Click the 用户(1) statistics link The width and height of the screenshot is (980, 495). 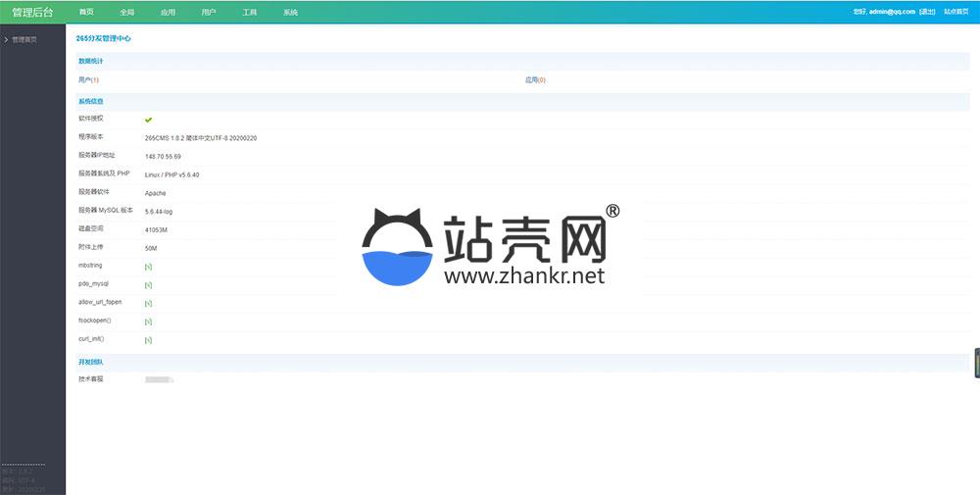tap(88, 80)
